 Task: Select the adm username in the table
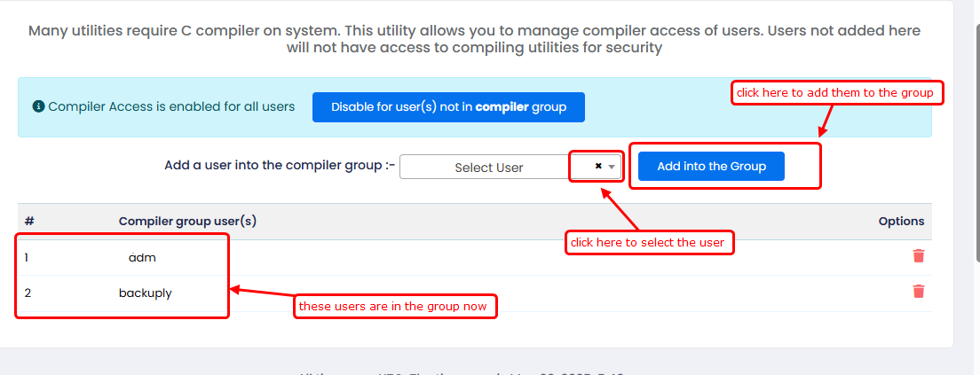point(142,258)
